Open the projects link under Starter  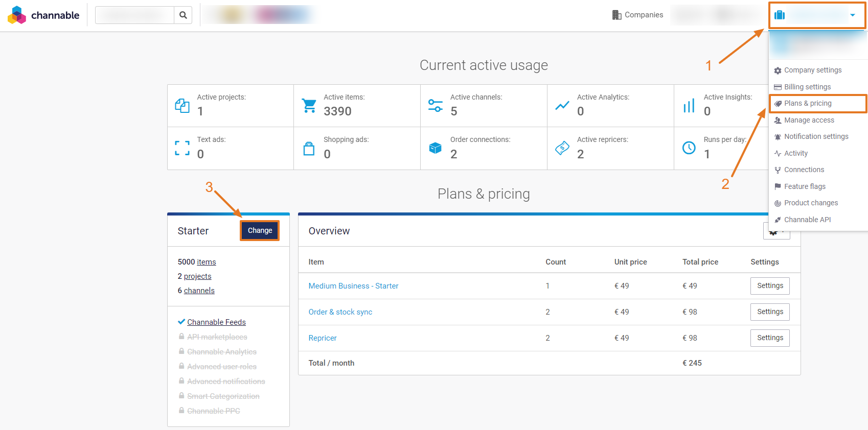tap(198, 276)
